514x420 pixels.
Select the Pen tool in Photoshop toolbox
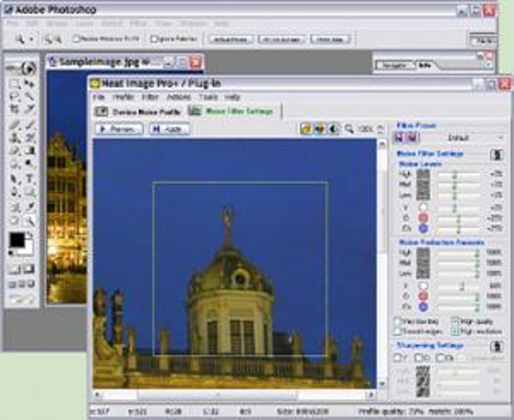pyautogui.click(x=15, y=192)
